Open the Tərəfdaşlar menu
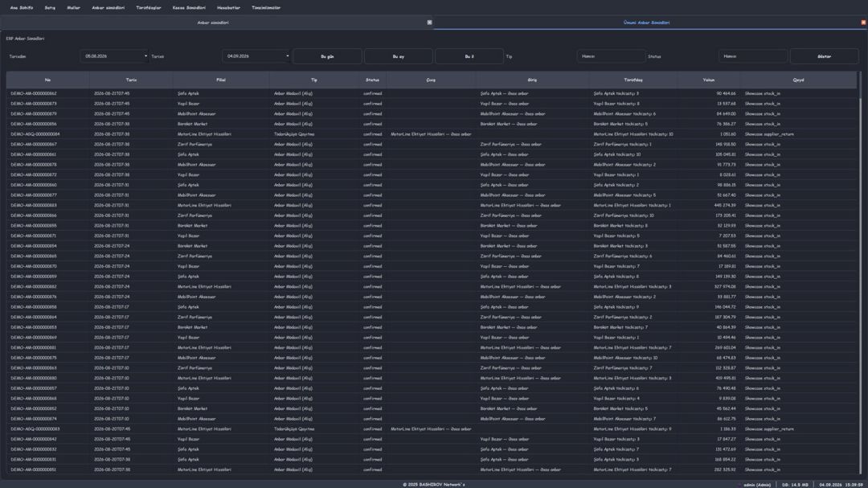The height and width of the screenshot is (488, 868). point(149,8)
